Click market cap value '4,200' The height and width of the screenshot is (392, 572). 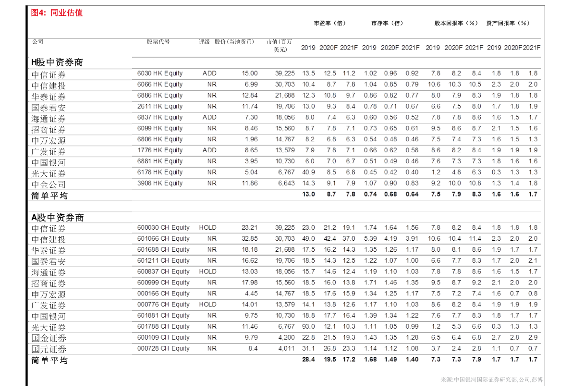(x=286, y=337)
